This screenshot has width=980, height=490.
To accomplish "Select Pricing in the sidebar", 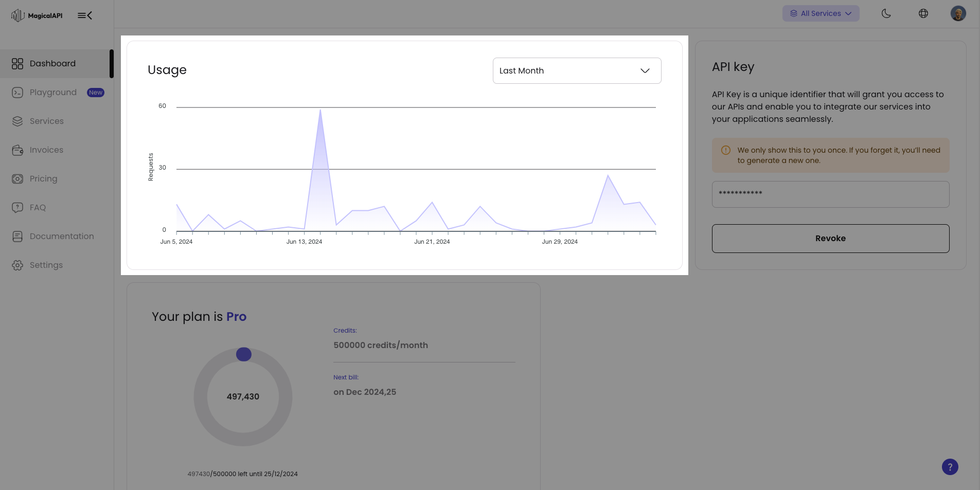I will (57, 179).
